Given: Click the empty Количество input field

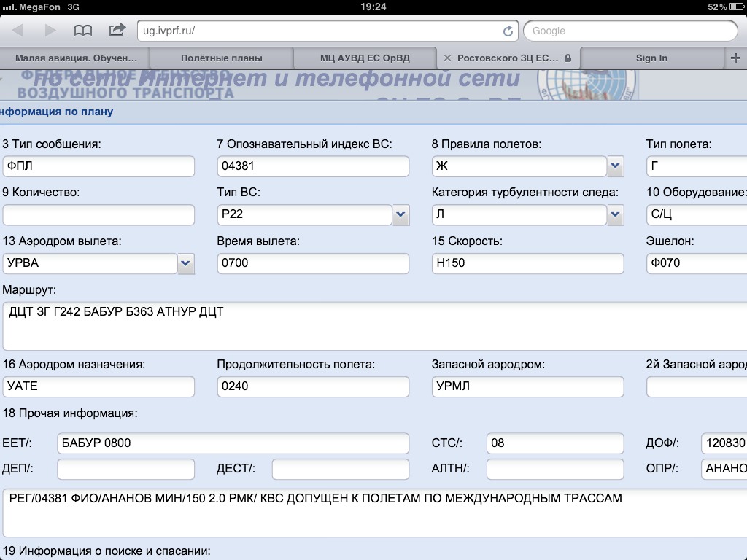Looking at the screenshot, I should click(98, 215).
